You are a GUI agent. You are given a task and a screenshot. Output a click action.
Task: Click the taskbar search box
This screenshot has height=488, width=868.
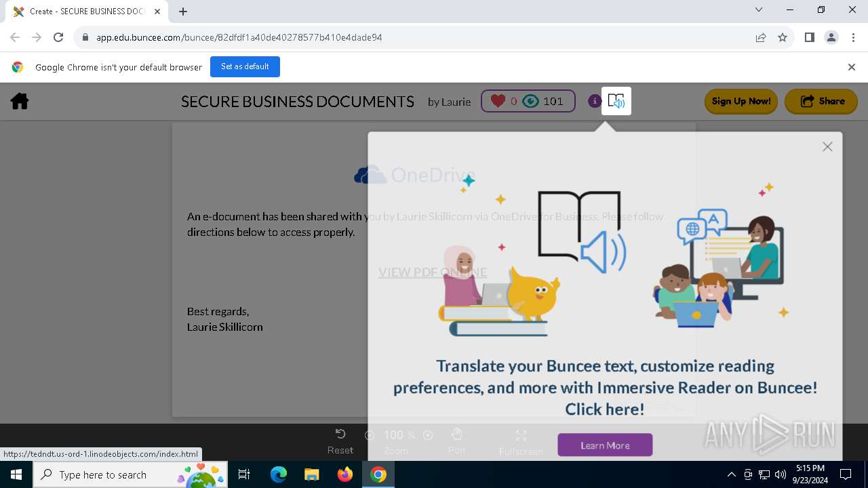130,474
